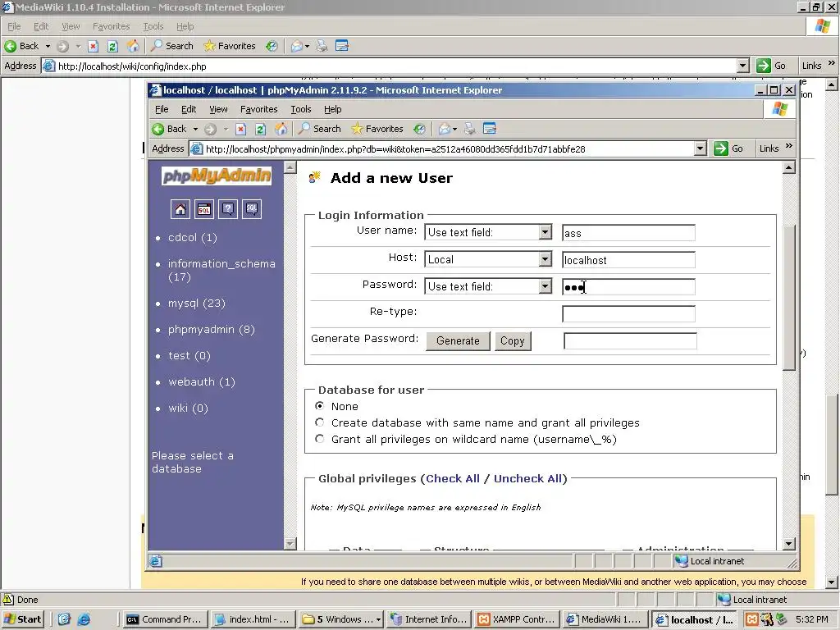This screenshot has width=840, height=630.
Task: Click Go button in phpMyAdmin window address bar
Action: pos(728,149)
